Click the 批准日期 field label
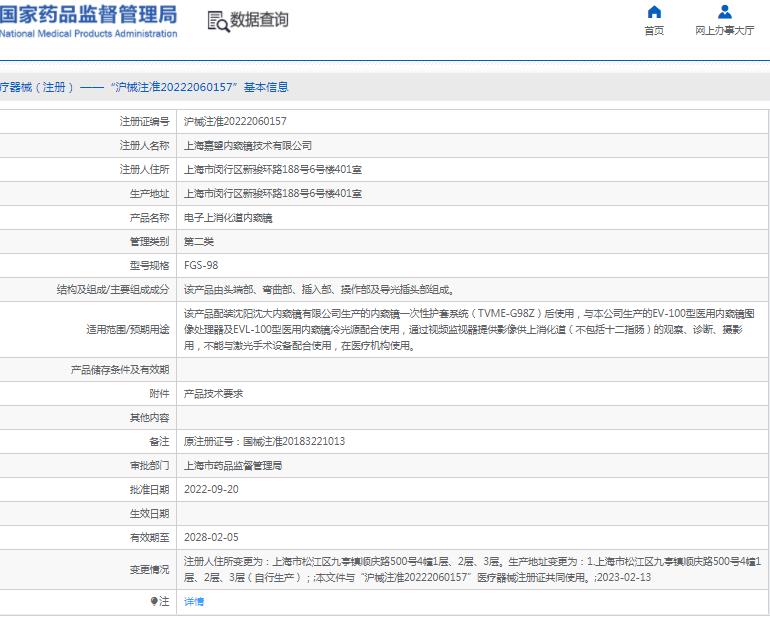The image size is (770, 624). pyautogui.click(x=149, y=489)
